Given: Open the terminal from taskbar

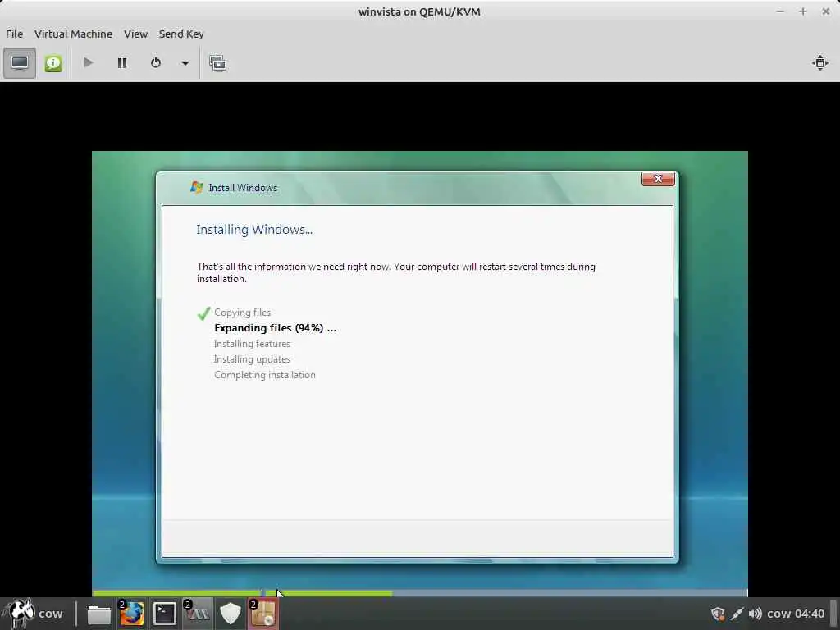Looking at the screenshot, I should (164, 614).
